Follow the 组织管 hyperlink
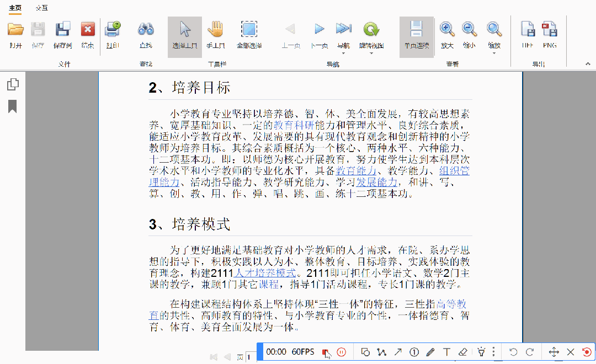This screenshot has width=596, height=364. (x=454, y=171)
